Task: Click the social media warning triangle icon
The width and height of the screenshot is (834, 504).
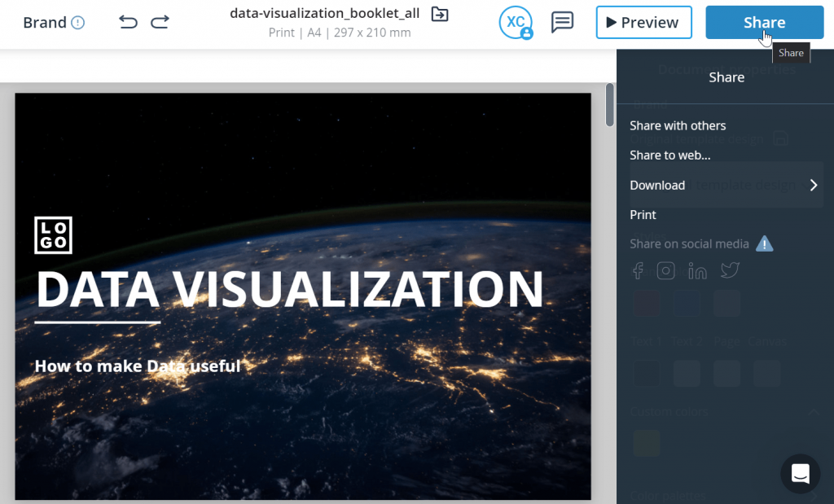Action: coord(764,243)
